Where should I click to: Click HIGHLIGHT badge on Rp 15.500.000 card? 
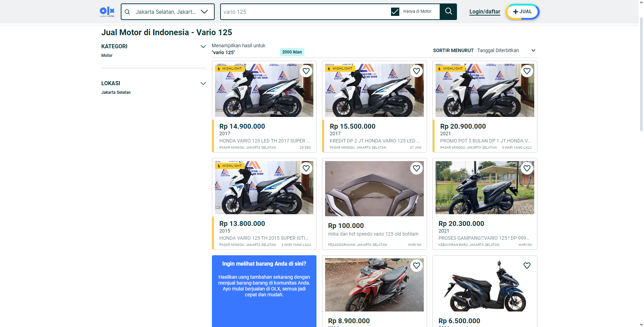point(340,69)
